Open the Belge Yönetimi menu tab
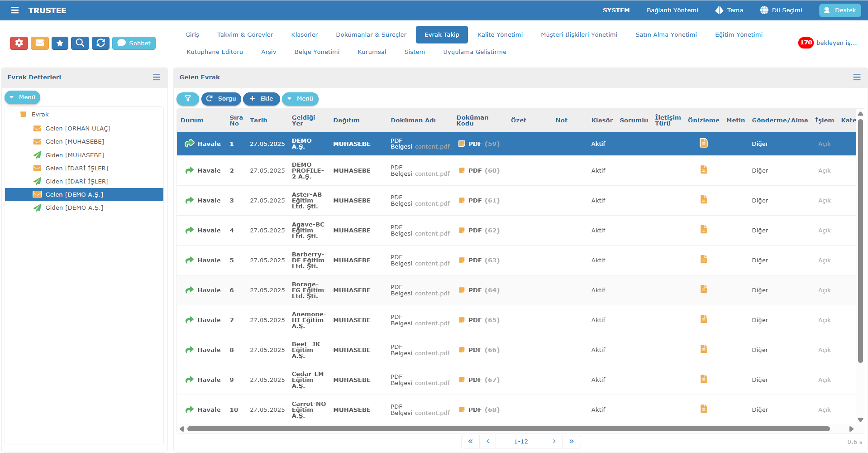Viewport: 868px width, 453px height. (317, 52)
